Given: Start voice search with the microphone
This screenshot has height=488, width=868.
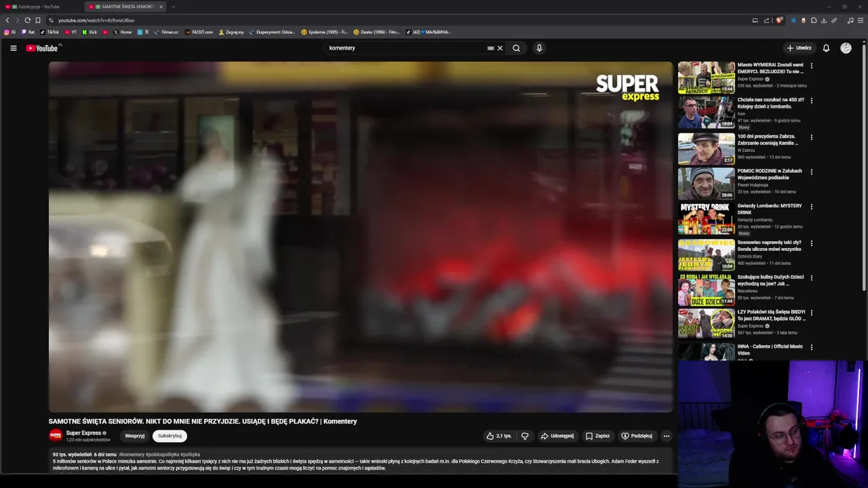Looking at the screenshot, I should pos(539,48).
